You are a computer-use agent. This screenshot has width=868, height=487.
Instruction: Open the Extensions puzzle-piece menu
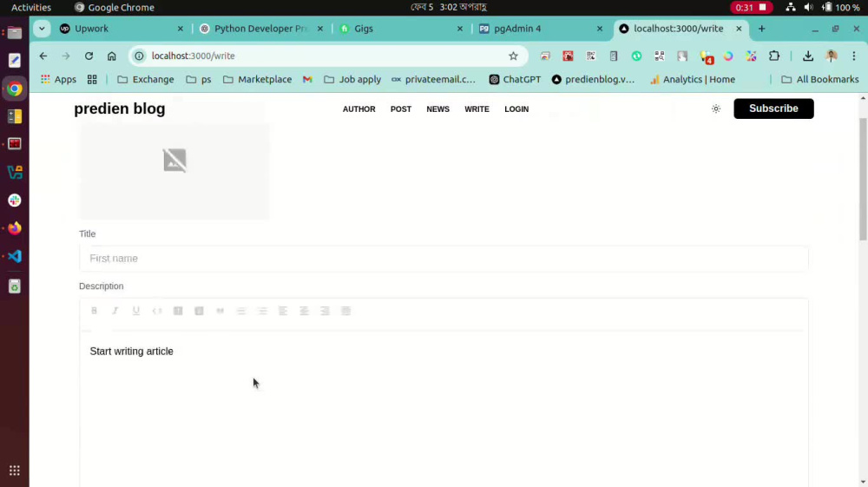click(x=774, y=56)
